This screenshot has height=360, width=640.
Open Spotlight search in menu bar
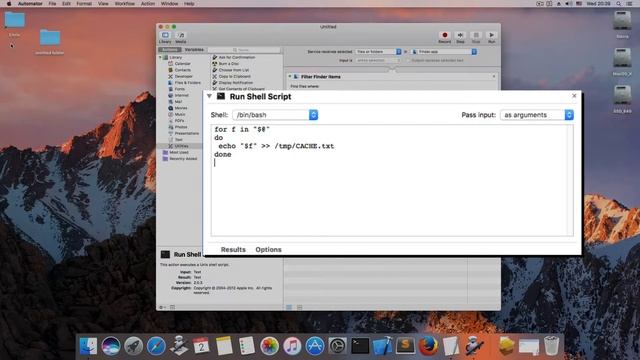point(619,4)
